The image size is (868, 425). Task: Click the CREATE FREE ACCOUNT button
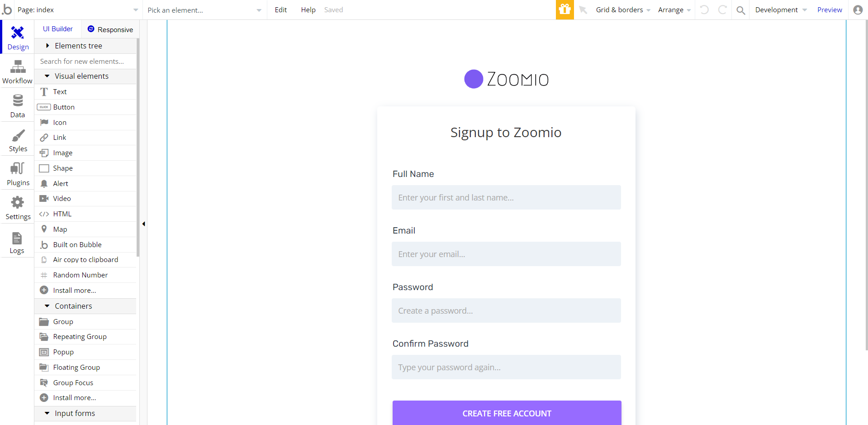click(507, 413)
